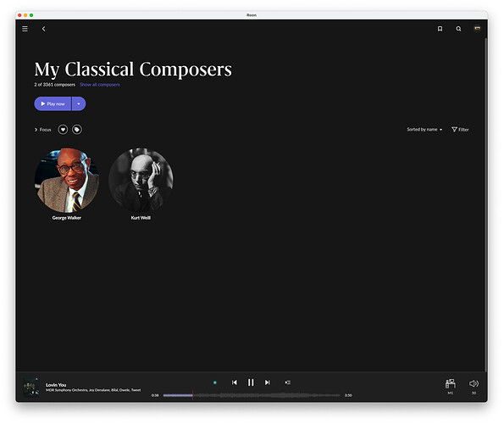
Task: Open the search magnifier icon
Action: pos(458,29)
